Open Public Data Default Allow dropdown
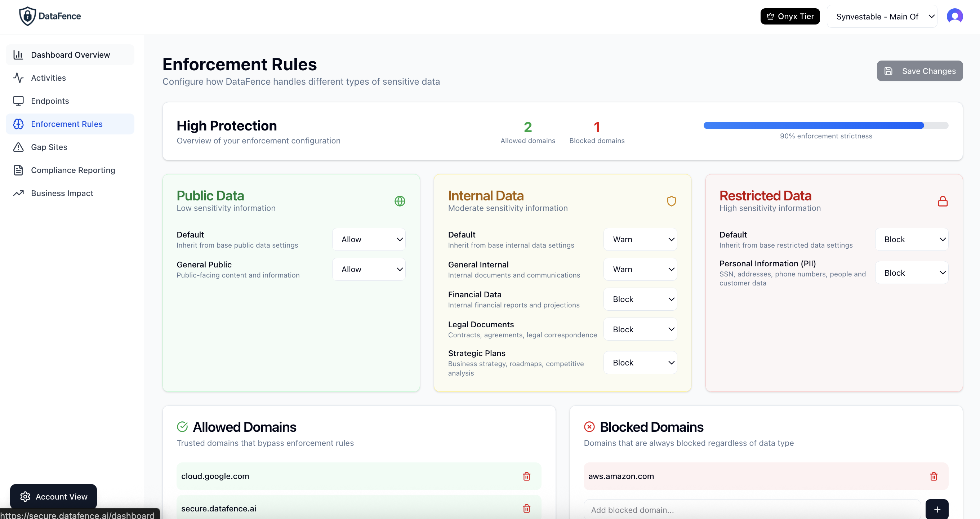This screenshot has width=980, height=519. [x=369, y=239]
